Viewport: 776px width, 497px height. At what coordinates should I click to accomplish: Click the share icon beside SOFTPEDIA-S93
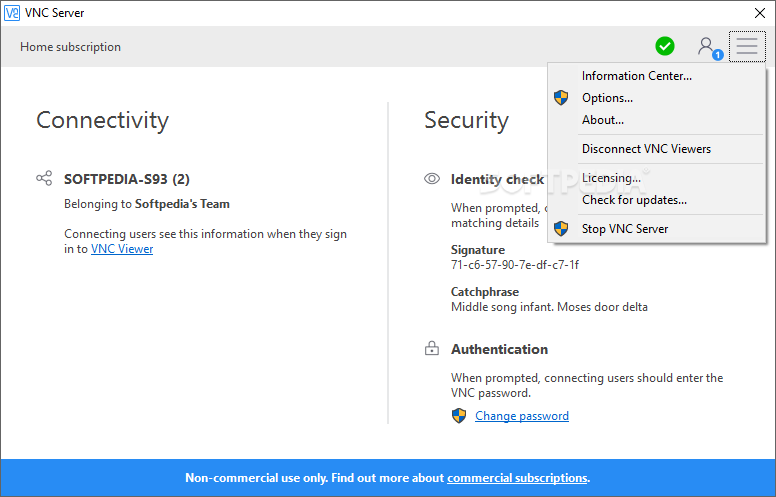44,178
